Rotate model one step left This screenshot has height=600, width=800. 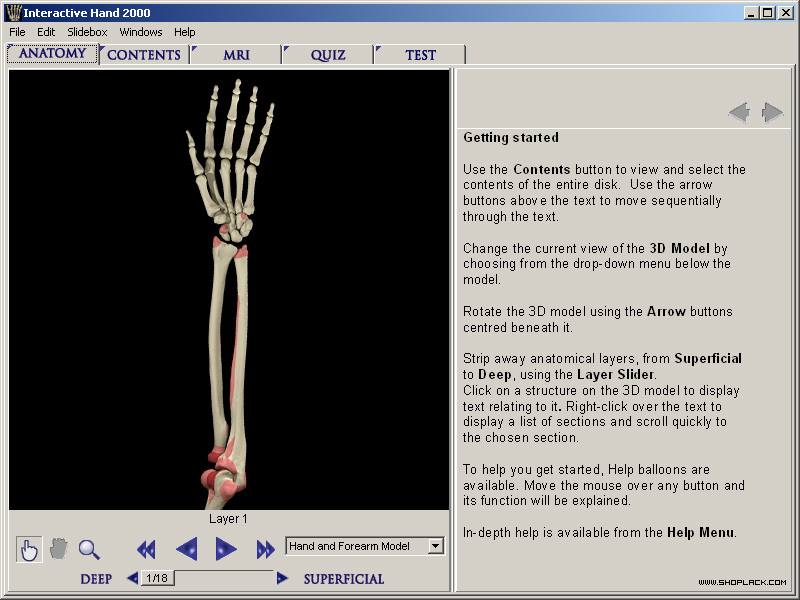pos(187,549)
